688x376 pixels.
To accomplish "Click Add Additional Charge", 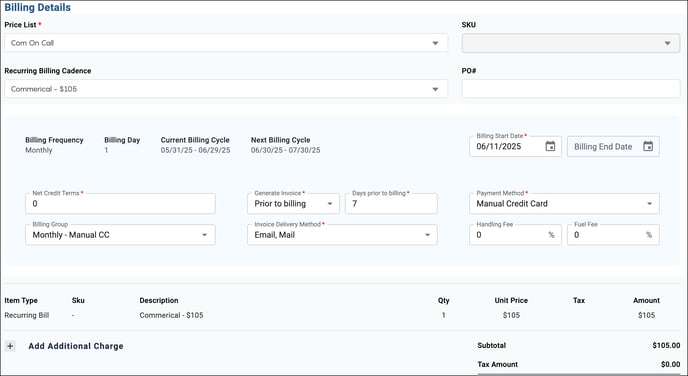I will point(76,346).
